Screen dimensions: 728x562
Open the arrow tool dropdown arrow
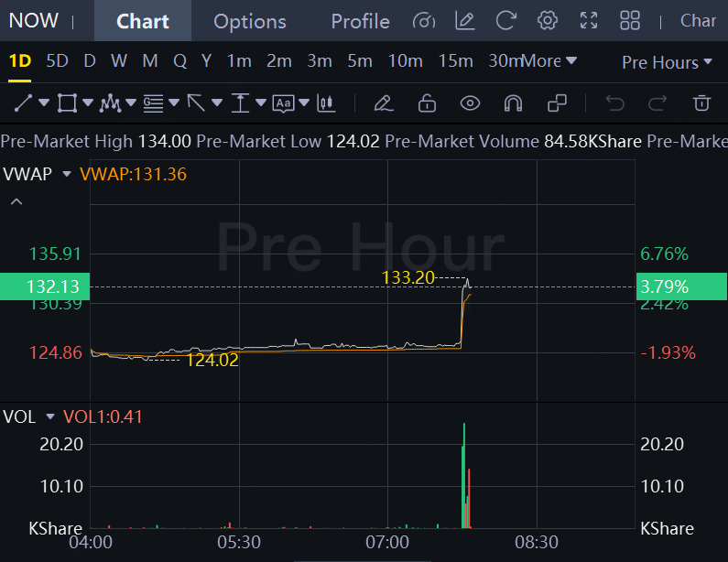point(217,103)
